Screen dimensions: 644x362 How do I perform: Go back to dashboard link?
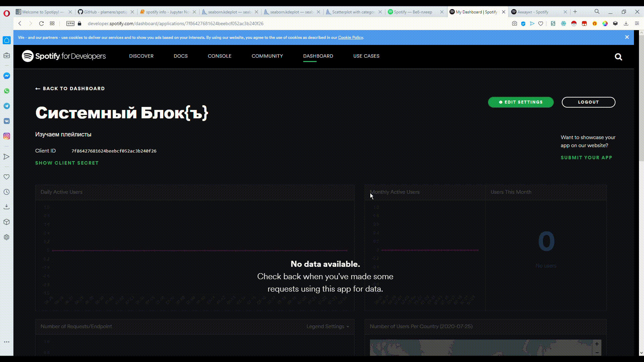coord(70,88)
